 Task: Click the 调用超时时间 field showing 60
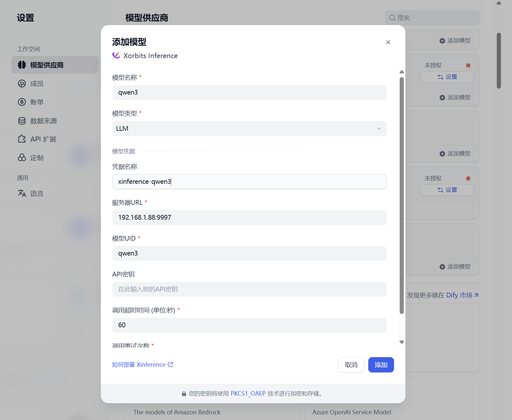click(249, 325)
